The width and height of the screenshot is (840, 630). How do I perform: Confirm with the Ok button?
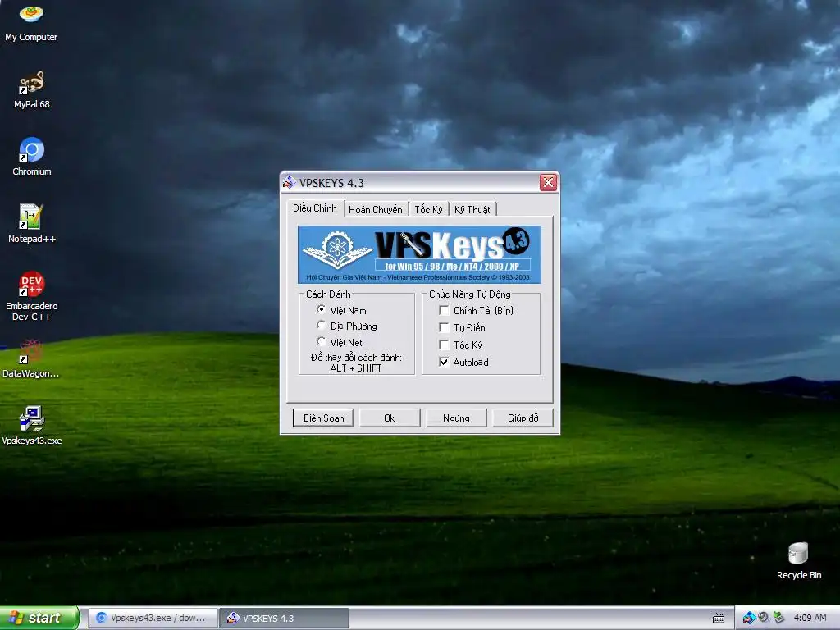(390, 418)
